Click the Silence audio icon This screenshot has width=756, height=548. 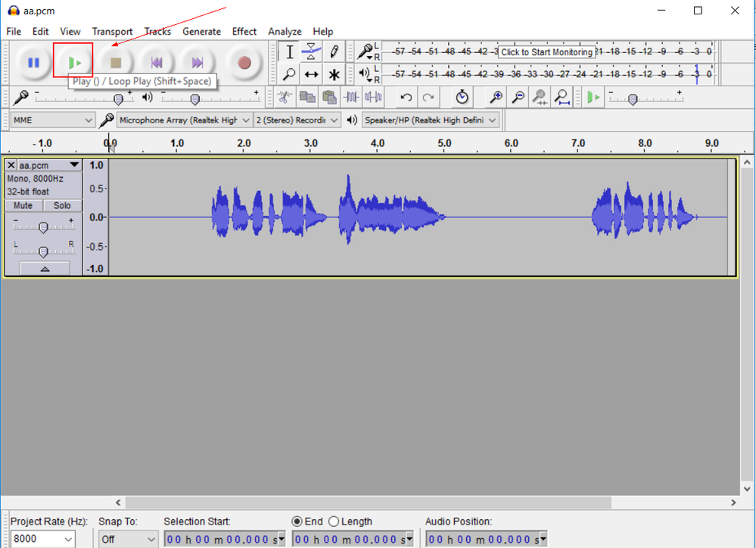pos(373,98)
